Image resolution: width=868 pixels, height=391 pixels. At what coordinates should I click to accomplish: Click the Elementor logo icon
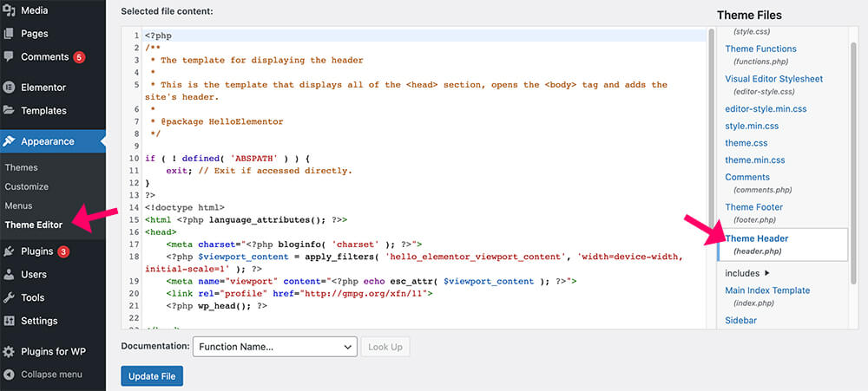(x=9, y=88)
